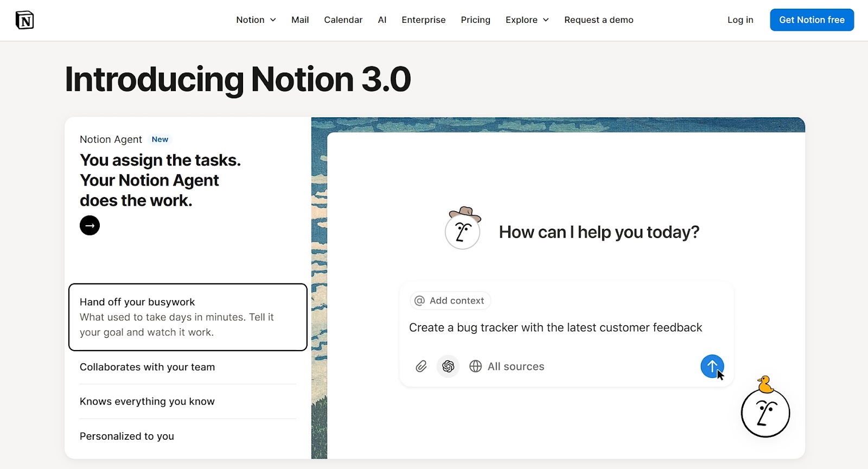Viewport: 868px width, 469px height.
Task: Select the OpenAI model icon
Action: pos(448,366)
